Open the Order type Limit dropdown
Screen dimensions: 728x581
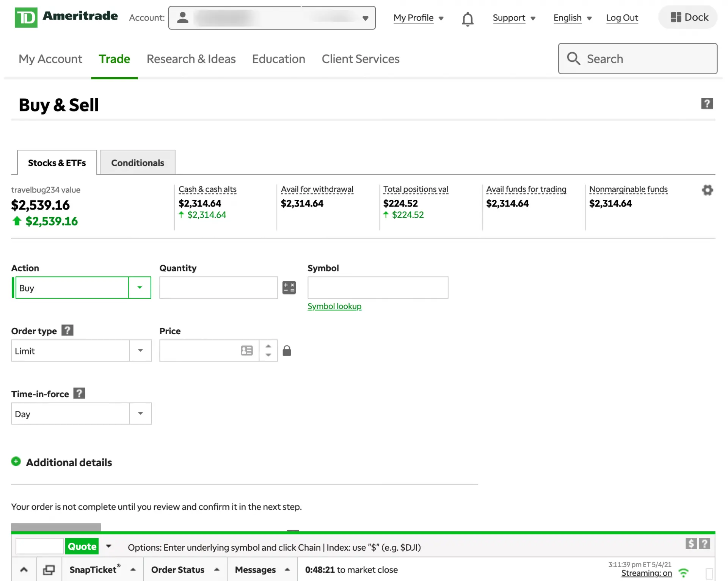[140, 350]
